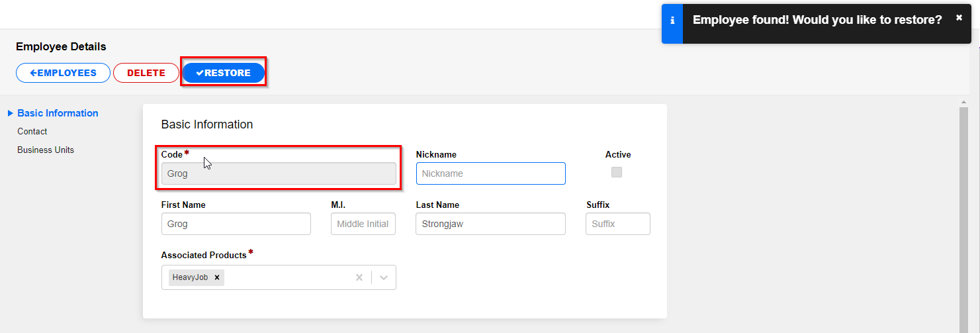980x333 pixels.
Task: Focus the Nickname input field
Action: click(x=491, y=173)
